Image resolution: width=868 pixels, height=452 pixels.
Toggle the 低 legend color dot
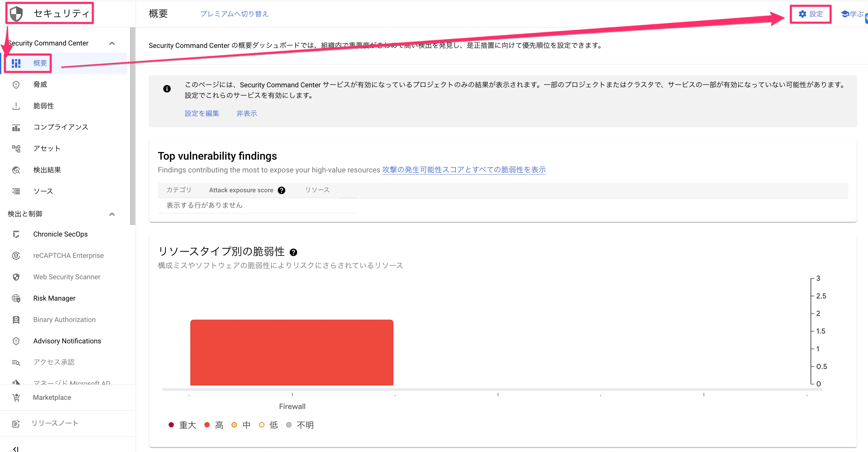pyautogui.click(x=261, y=425)
